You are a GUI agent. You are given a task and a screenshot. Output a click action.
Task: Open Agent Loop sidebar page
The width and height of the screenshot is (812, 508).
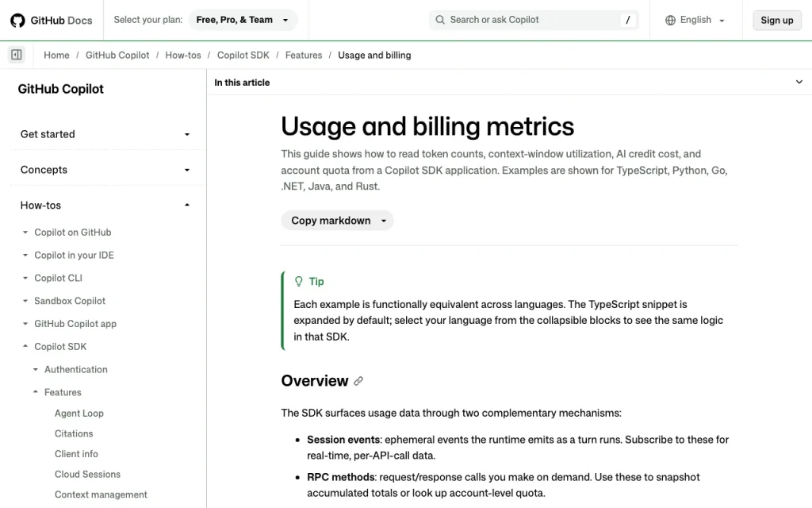[79, 413]
